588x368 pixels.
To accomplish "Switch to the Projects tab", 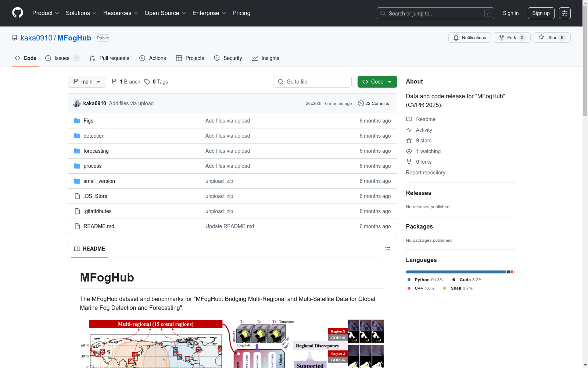I will point(190,58).
